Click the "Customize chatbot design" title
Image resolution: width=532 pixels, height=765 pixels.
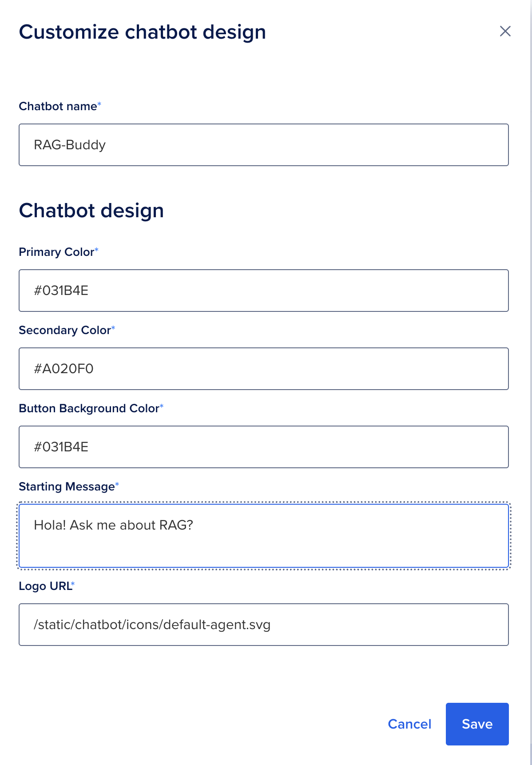142,32
